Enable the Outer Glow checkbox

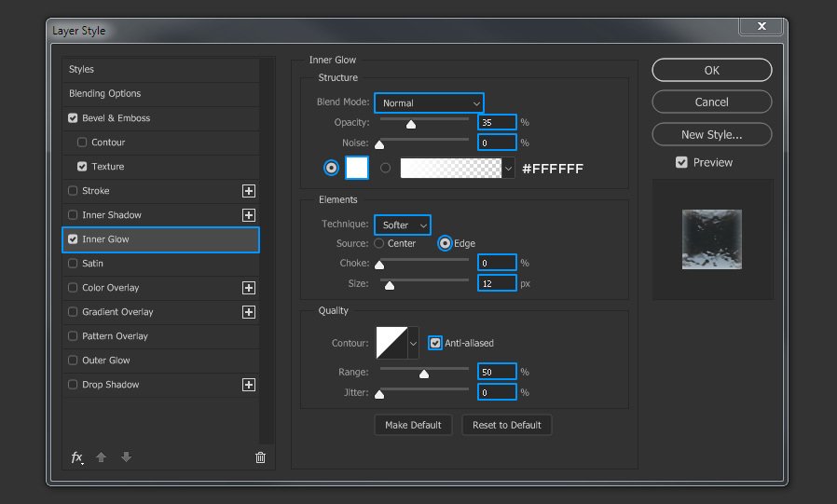point(73,360)
